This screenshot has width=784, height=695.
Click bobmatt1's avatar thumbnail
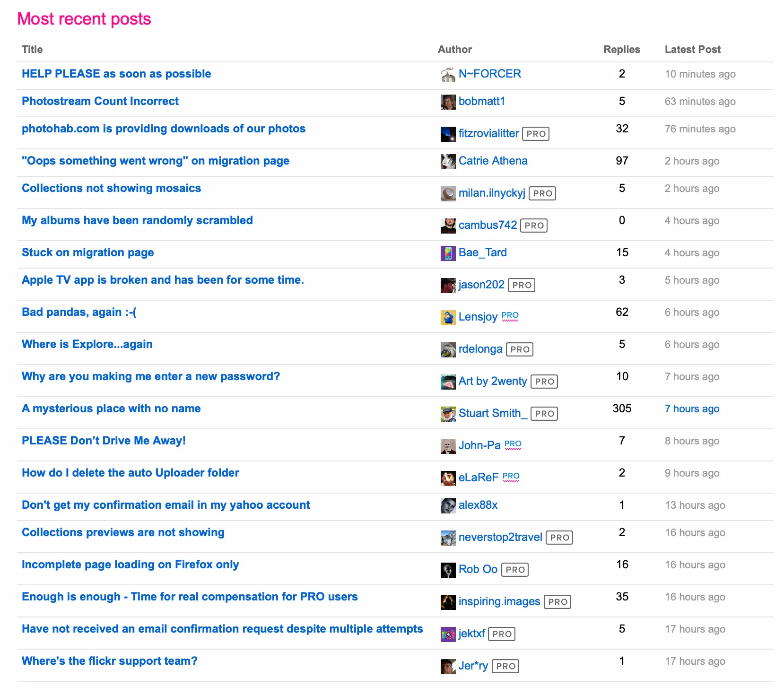coord(448,102)
